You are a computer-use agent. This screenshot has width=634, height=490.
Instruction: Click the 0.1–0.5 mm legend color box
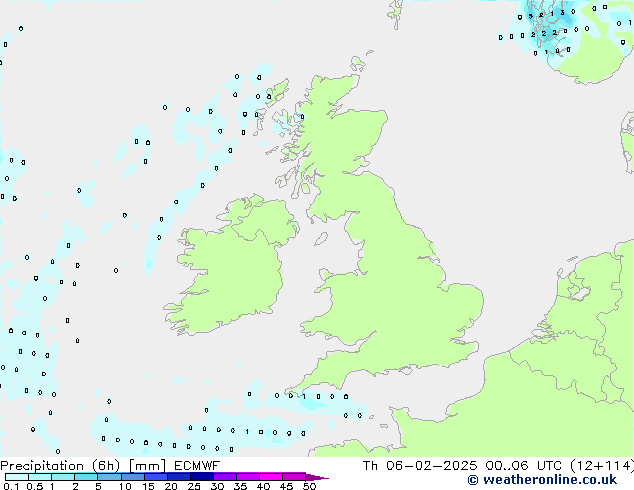point(17,477)
